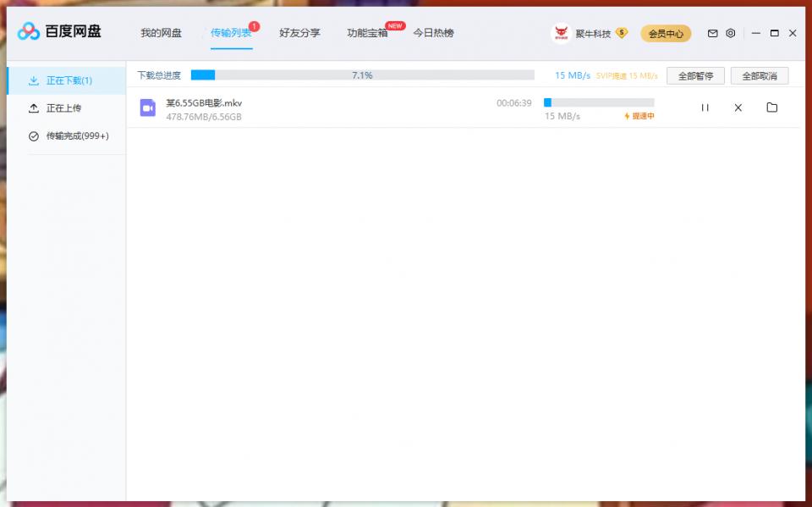This screenshot has height=507, width=812.
Task: Click the Baidu Netdisk logo
Action: coord(28,31)
